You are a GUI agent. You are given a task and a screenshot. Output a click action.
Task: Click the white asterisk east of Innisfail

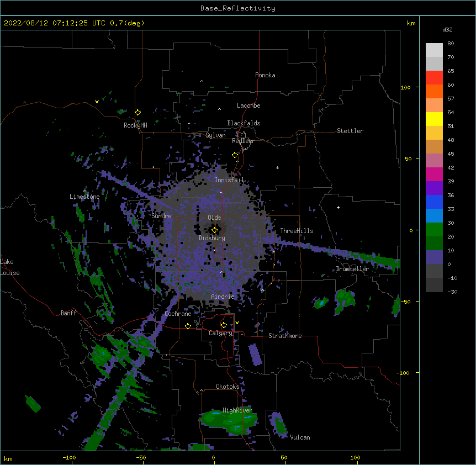tap(277, 167)
